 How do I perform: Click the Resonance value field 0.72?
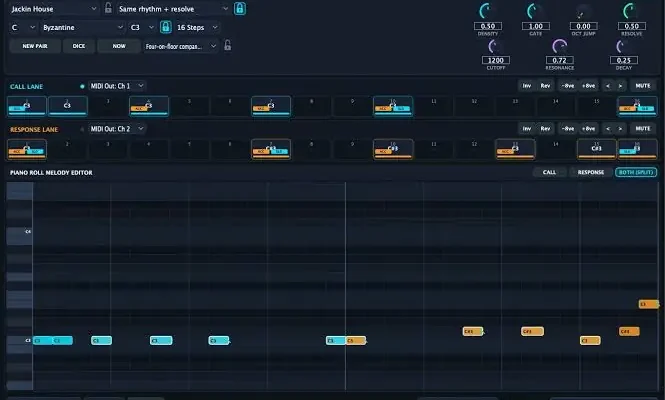[x=559, y=60]
